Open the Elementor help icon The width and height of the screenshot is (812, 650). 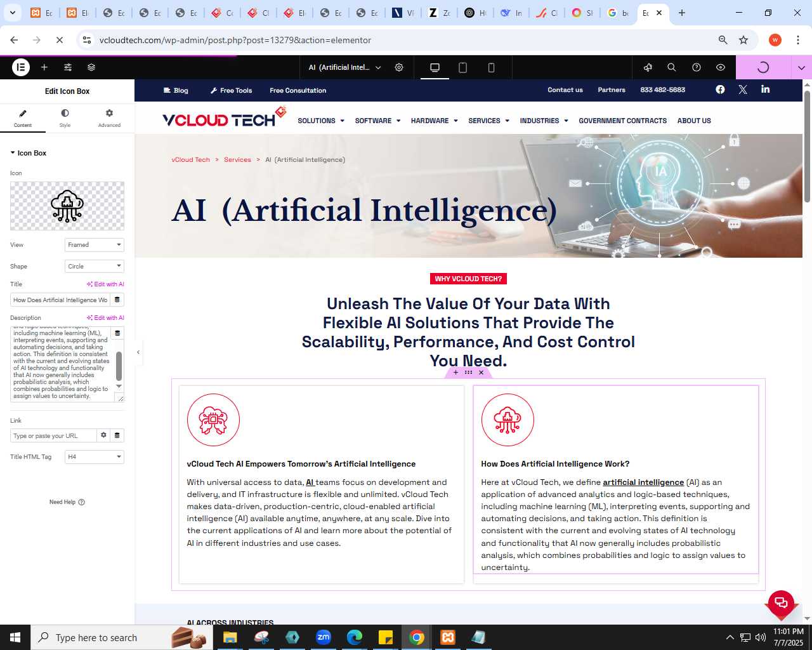[697, 67]
